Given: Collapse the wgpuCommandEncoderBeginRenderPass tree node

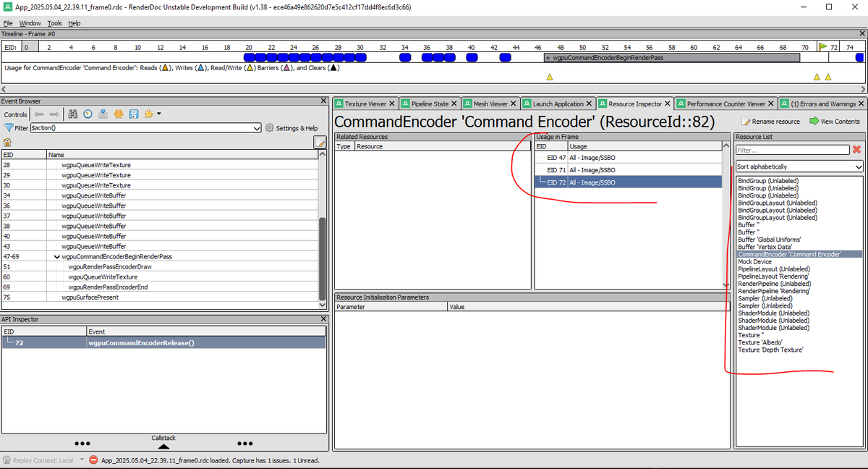Looking at the screenshot, I should (56, 257).
